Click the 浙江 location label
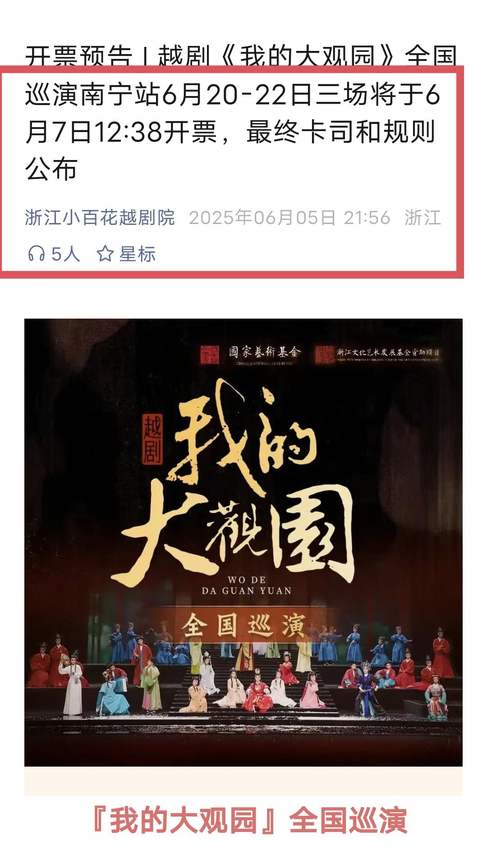 423,218
